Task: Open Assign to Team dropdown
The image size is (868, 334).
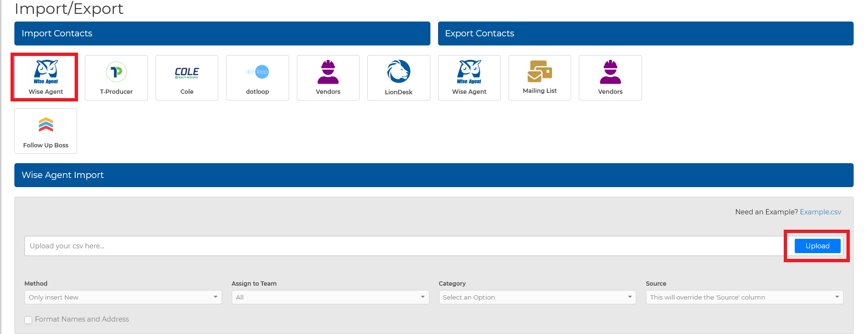Action: click(330, 297)
